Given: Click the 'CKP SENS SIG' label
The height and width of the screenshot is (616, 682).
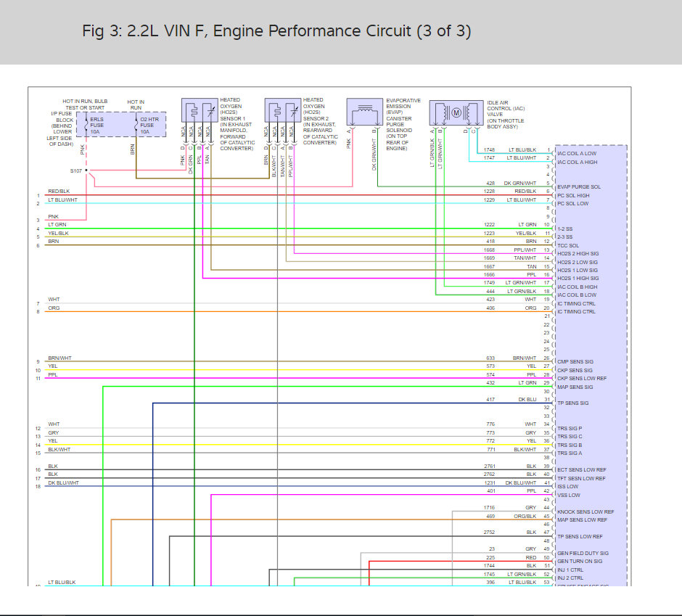Looking at the screenshot, I should (575, 371).
